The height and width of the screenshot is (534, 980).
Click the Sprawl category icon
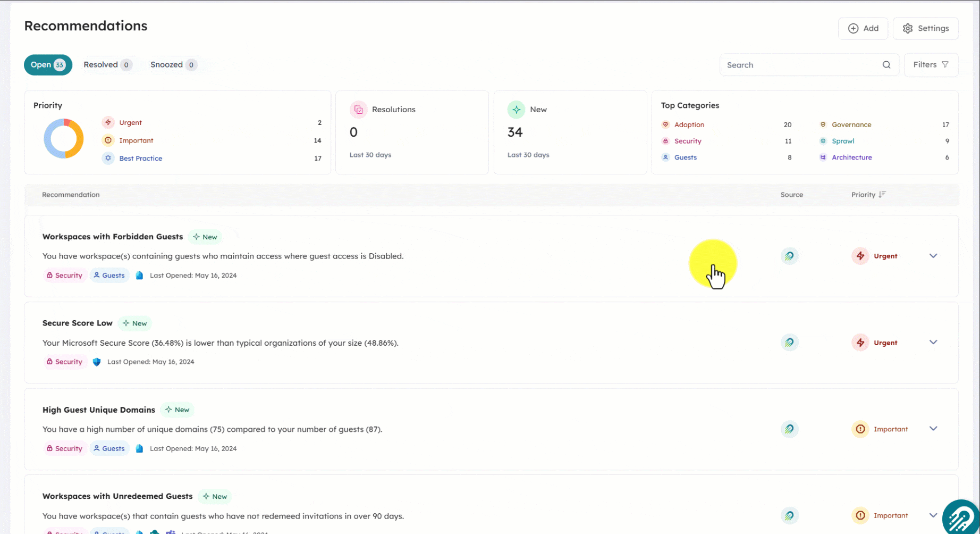pos(823,141)
